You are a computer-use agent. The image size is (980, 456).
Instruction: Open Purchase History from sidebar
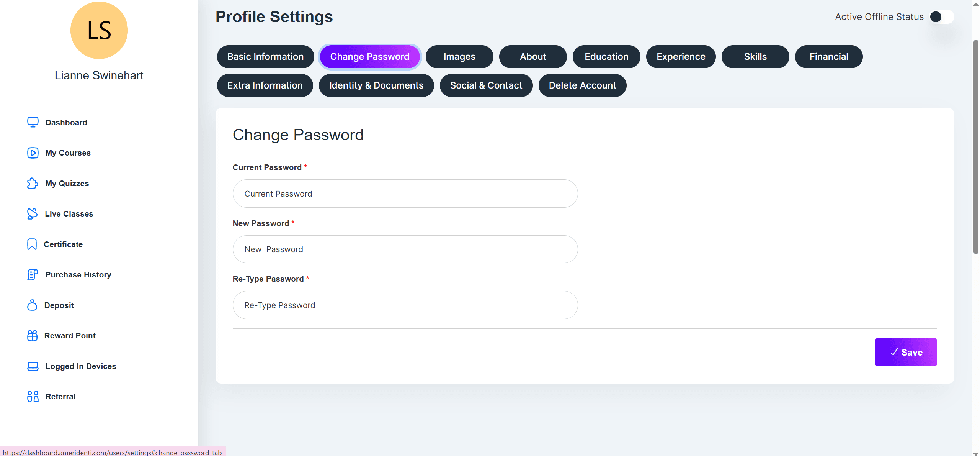pos(78,275)
